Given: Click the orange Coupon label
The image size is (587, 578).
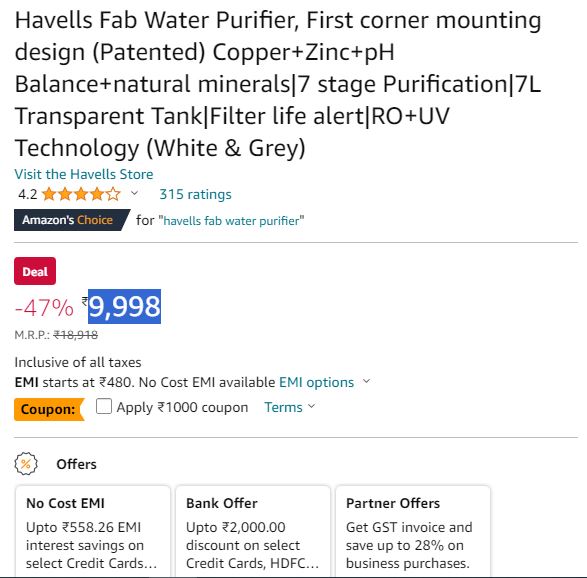Looking at the screenshot, I should 49,409.
